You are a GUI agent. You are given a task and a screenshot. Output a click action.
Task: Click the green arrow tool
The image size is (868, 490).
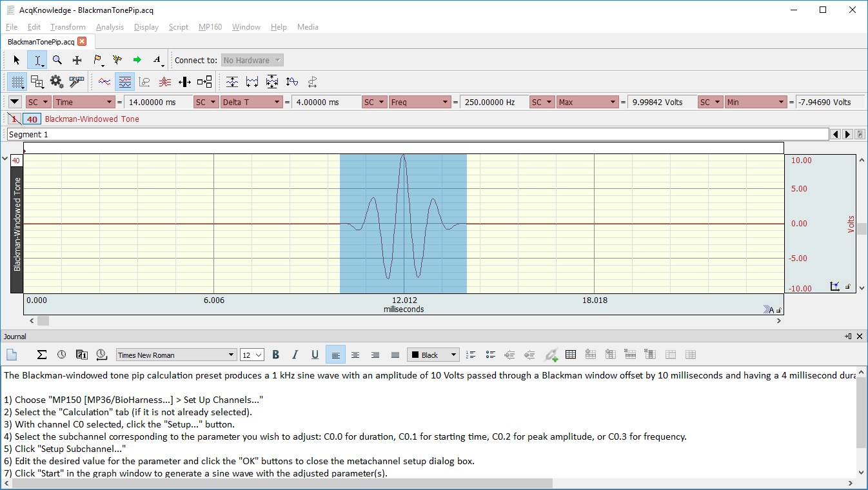(137, 60)
